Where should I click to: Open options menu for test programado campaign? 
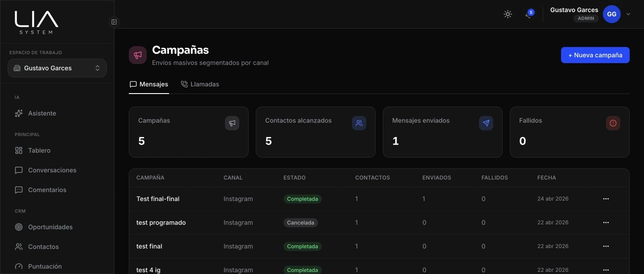606,223
